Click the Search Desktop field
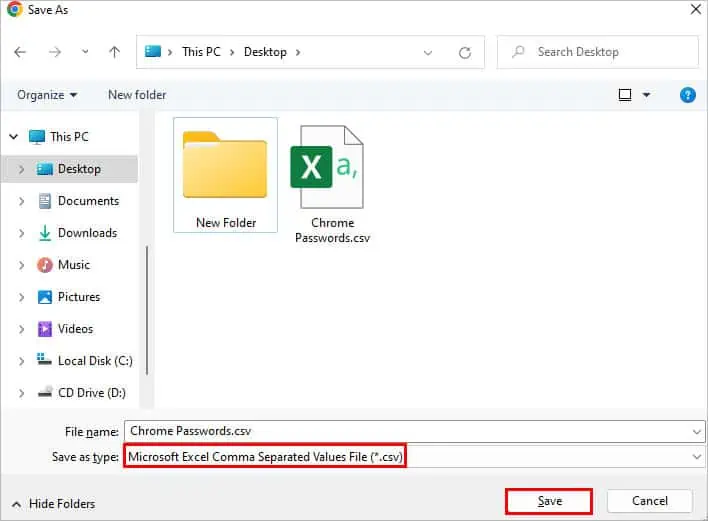This screenshot has height=521, width=708. [x=598, y=52]
